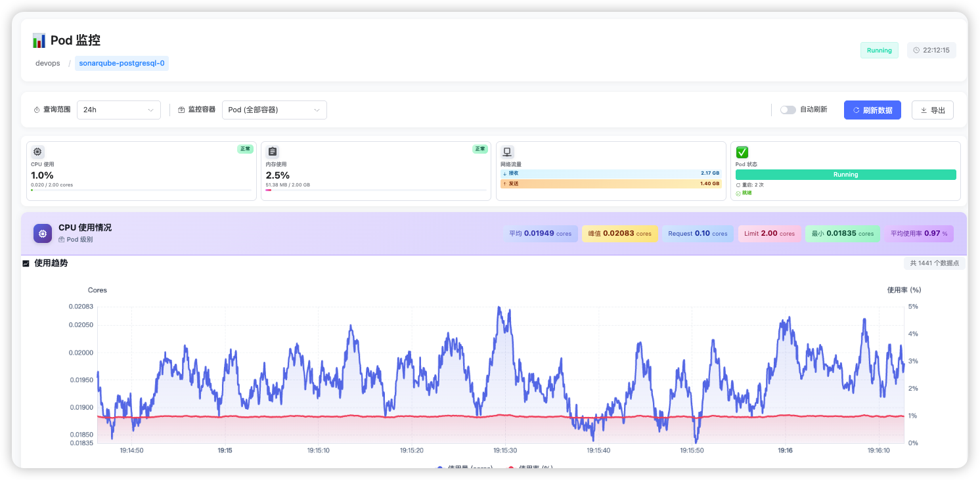
Task: Toggle the 自动刷新 switch
Action: coord(788,110)
